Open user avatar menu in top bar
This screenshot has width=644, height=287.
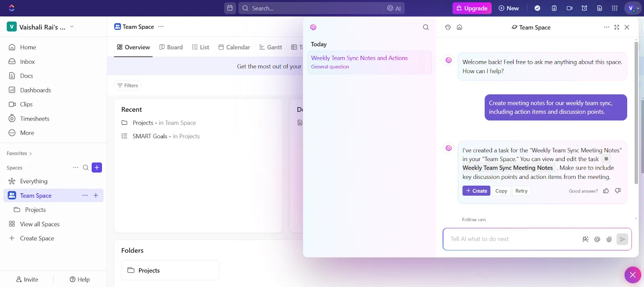(632, 8)
